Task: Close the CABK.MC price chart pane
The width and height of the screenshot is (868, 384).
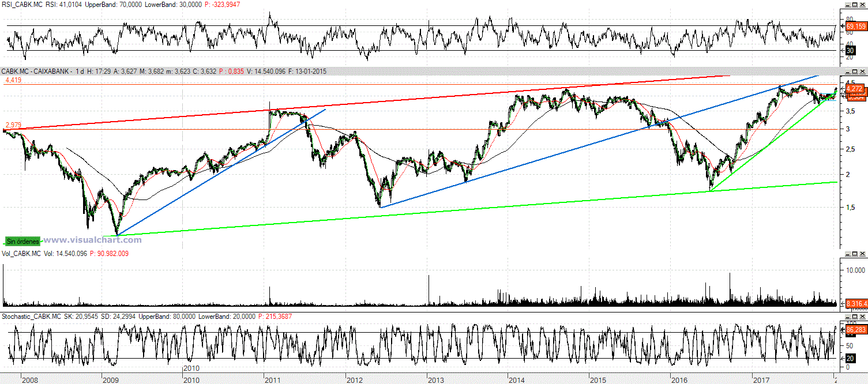Action: tap(863, 71)
